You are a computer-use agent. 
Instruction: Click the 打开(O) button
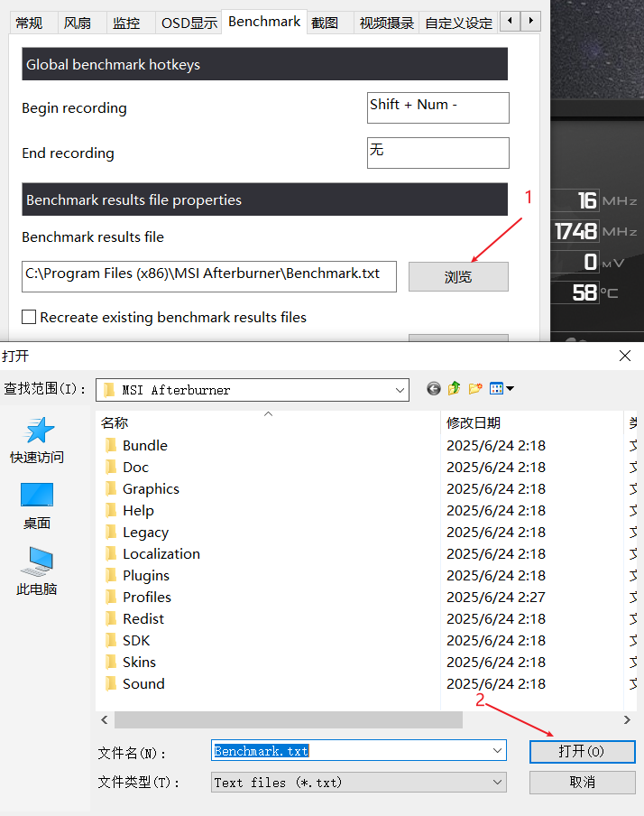(x=582, y=752)
